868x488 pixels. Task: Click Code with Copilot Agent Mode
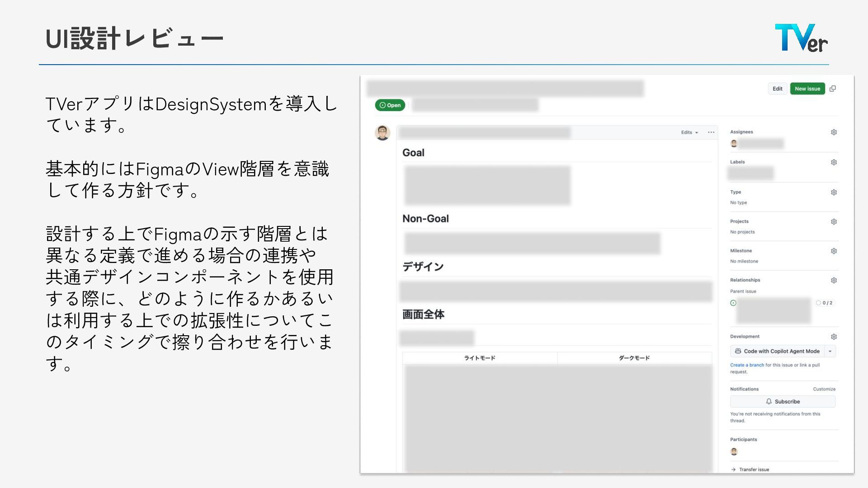[778, 352]
